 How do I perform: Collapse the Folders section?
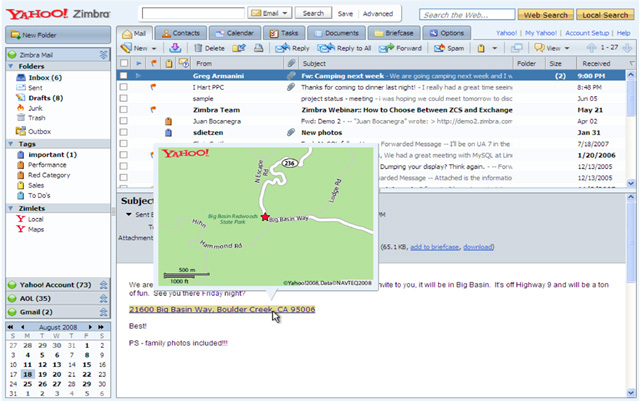pyautogui.click(x=11, y=66)
